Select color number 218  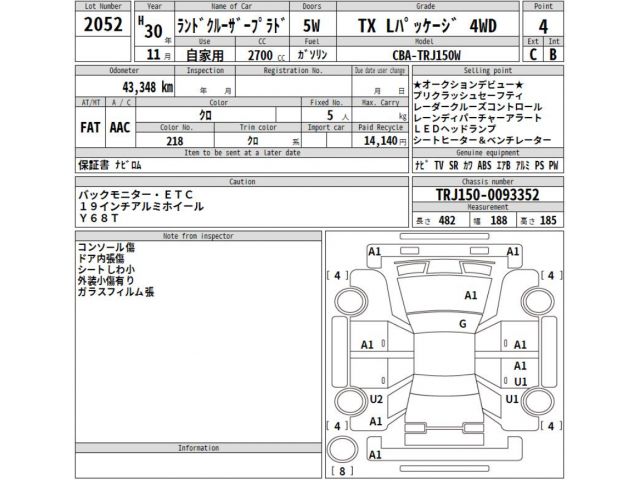(x=175, y=141)
